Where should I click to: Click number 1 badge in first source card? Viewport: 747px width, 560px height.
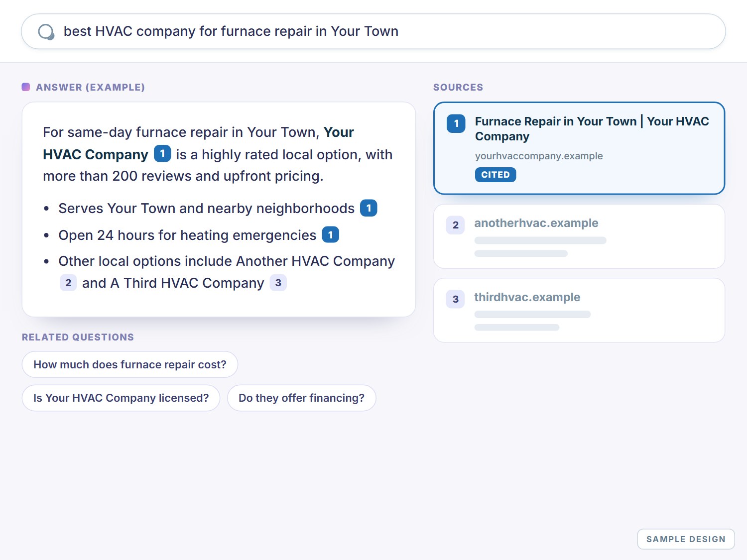pyautogui.click(x=456, y=123)
